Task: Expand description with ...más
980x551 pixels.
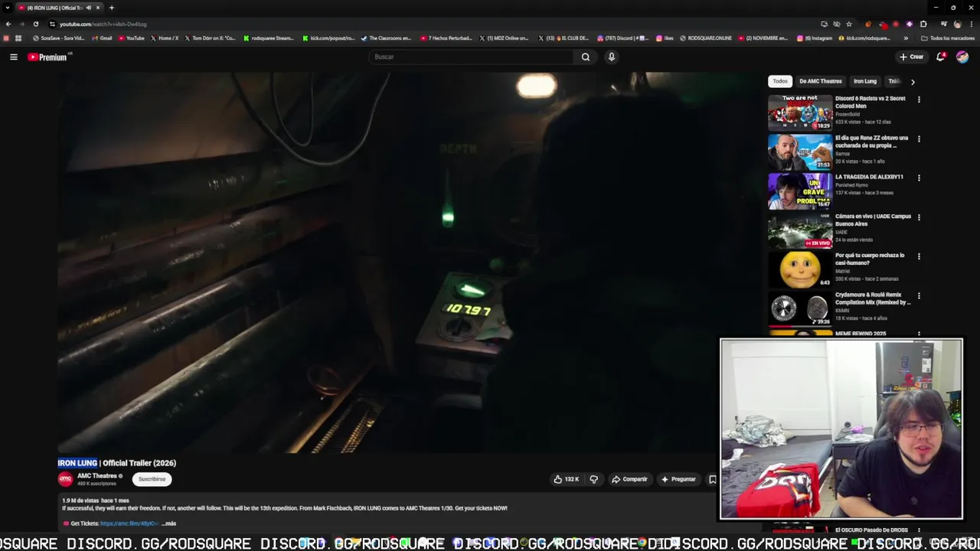Action: (x=169, y=523)
